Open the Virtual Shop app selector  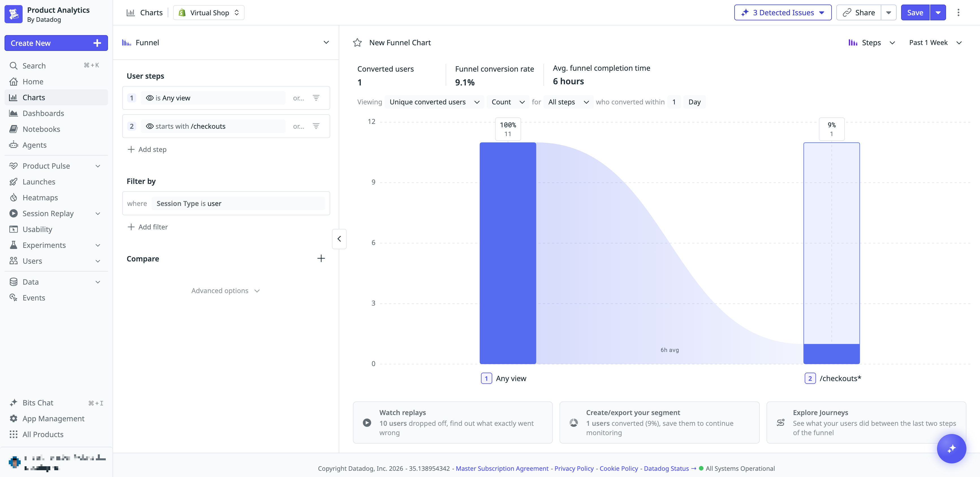pos(208,12)
